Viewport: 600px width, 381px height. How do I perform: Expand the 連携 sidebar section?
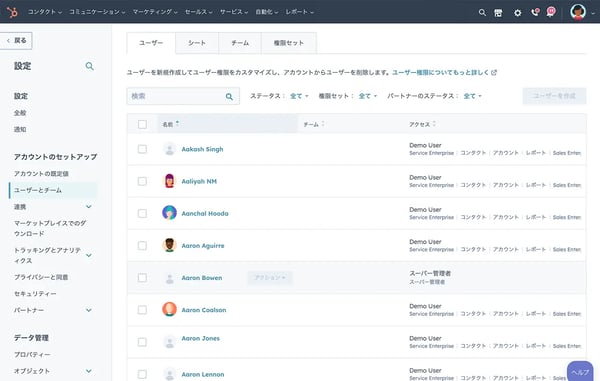[x=89, y=207]
